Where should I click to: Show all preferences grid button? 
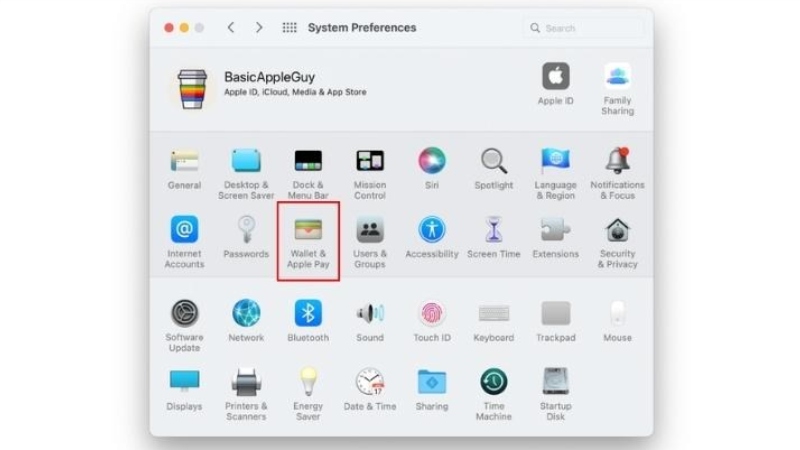coord(289,28)
